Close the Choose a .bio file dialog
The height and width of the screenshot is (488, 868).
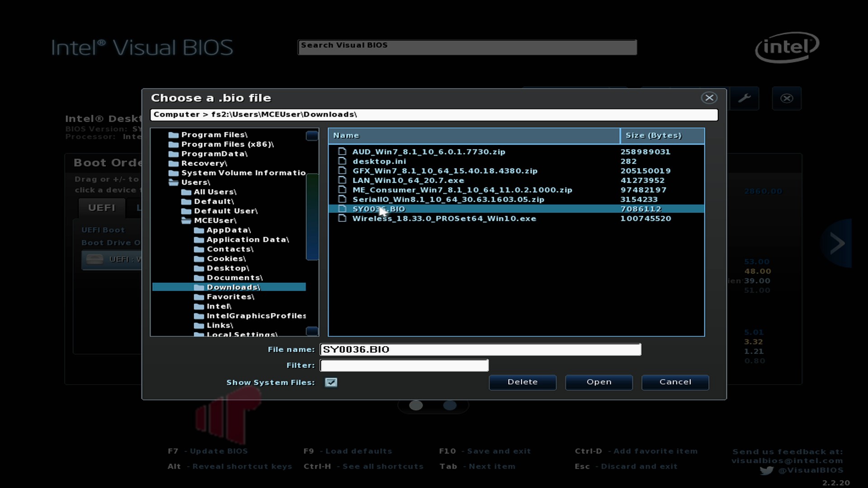click(709, 98)
